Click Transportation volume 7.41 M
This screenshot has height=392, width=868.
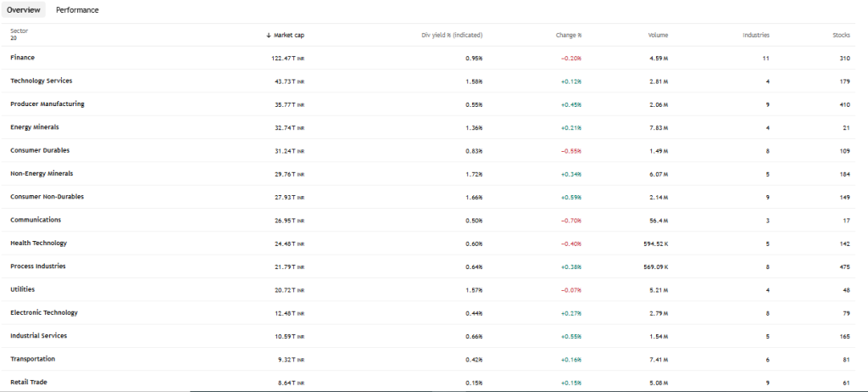(659, 360)
